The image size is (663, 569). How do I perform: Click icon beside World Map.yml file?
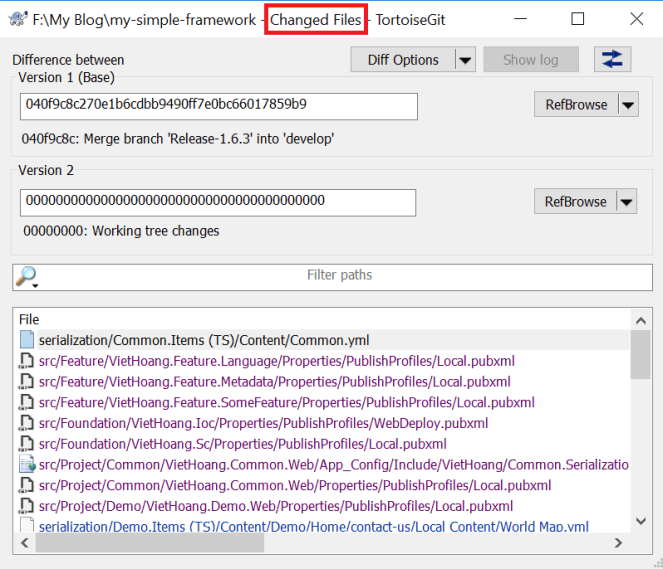(27, 527)
